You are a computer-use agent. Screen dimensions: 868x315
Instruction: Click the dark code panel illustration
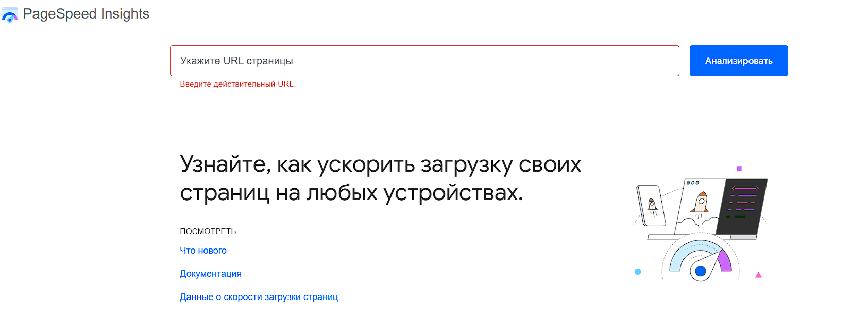[742, 206]
